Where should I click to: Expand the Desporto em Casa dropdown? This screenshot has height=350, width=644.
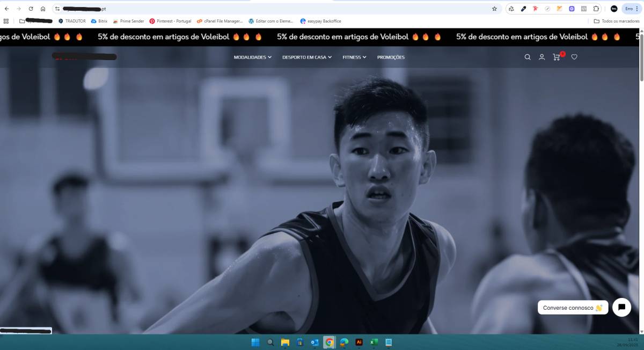(x=307, y=57)
